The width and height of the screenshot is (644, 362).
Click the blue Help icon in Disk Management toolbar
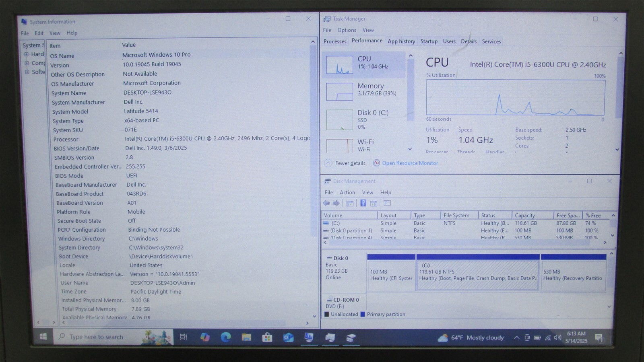(363, 204)
